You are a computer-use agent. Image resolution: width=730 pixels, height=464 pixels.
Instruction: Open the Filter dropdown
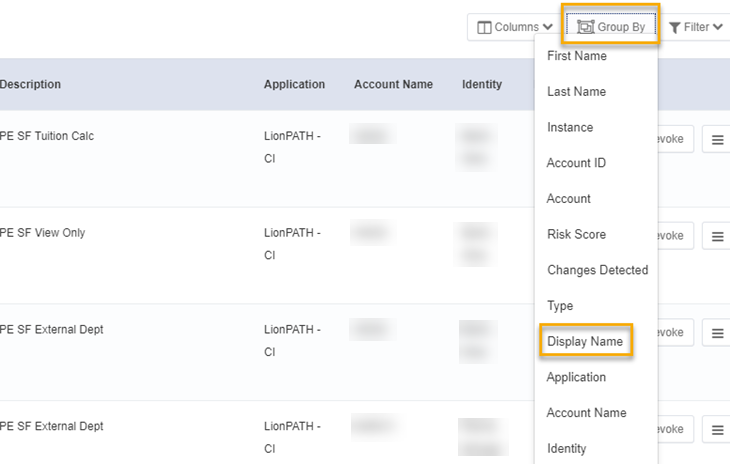(696, 27)
